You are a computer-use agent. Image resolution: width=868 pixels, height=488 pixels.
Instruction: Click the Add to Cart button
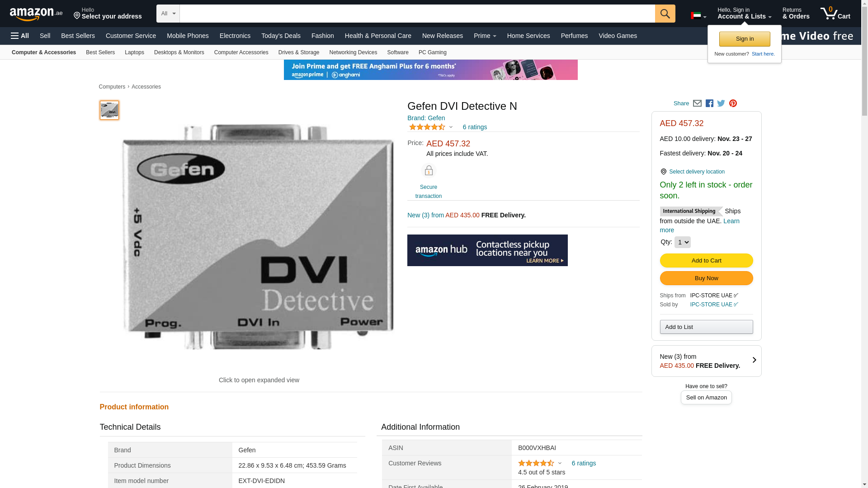tap(706, 261)
